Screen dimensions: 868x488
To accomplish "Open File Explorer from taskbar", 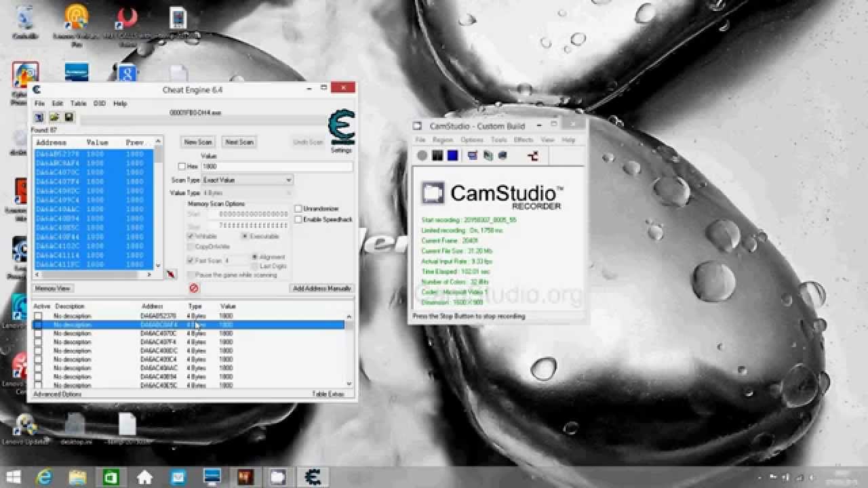I will tap(77, 477).
